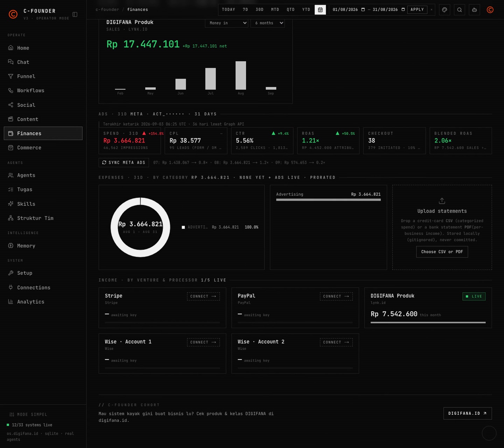Open Struktur Tim in the sidebar

pos(43,218)
